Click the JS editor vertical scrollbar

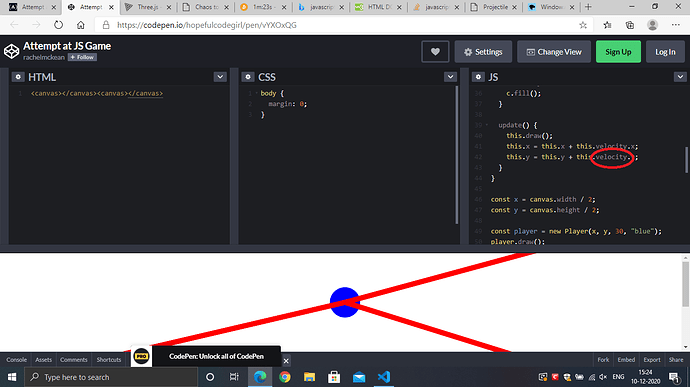pos(686,160)
